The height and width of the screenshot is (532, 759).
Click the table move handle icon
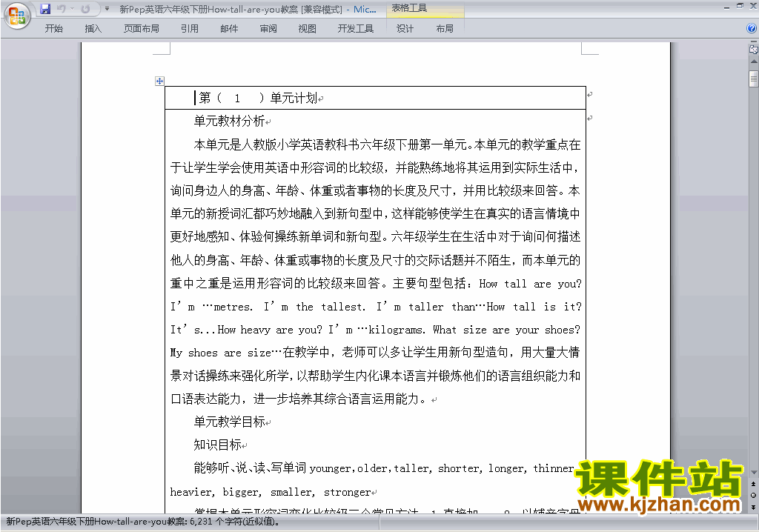click(160, 81)
